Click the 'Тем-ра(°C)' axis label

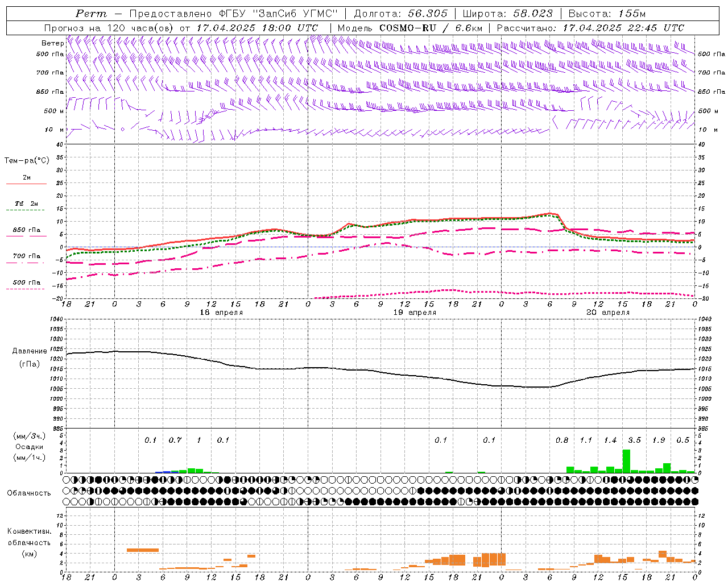(x=26, y=161)
